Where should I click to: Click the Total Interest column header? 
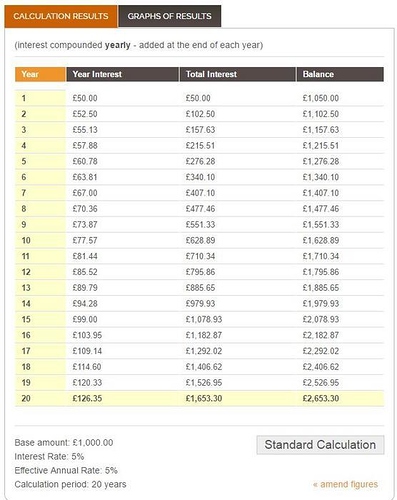coord(238,74)
